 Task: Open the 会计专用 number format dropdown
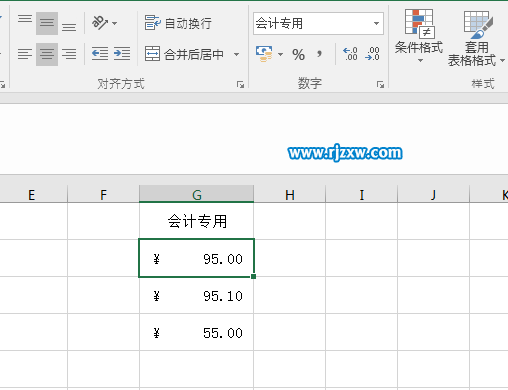(376, 23)
